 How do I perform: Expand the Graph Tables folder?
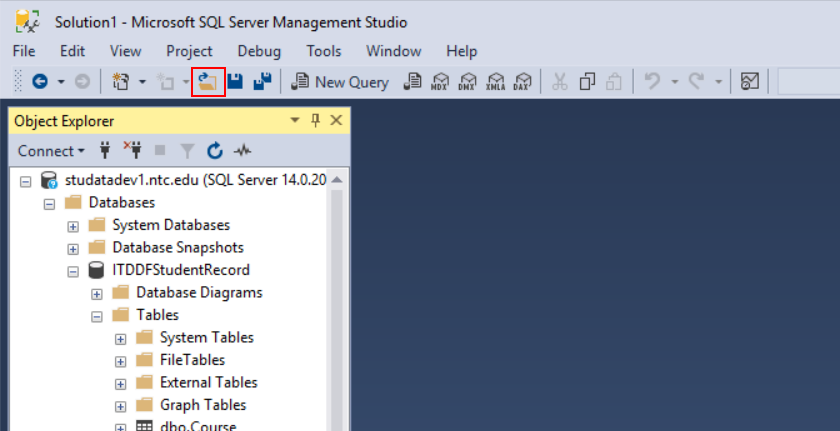pyautogui.click(x=121, y=406)
